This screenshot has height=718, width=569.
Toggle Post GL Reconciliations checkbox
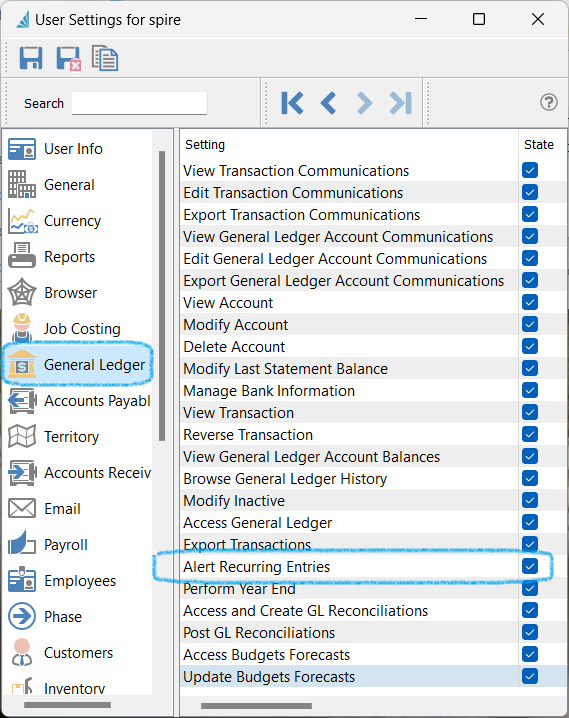pos(530,632)
